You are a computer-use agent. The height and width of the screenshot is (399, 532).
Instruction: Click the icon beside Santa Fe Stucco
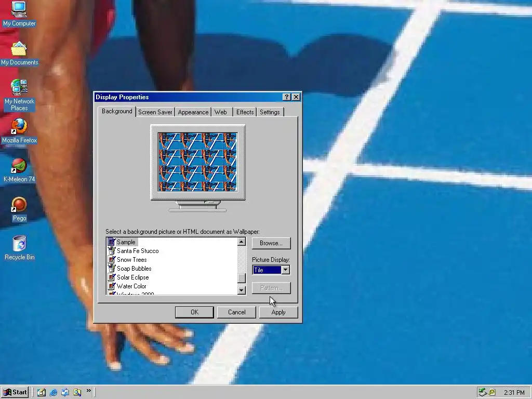(111, 250)
